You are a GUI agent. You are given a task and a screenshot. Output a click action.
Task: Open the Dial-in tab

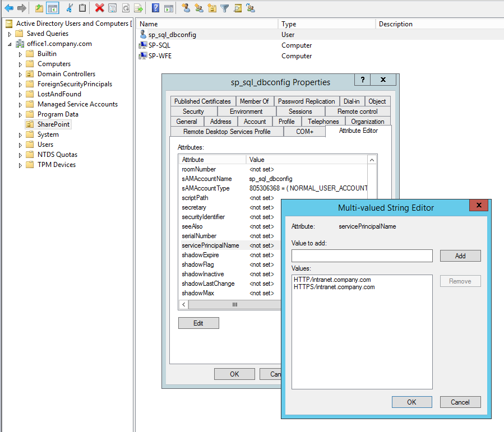352,101
